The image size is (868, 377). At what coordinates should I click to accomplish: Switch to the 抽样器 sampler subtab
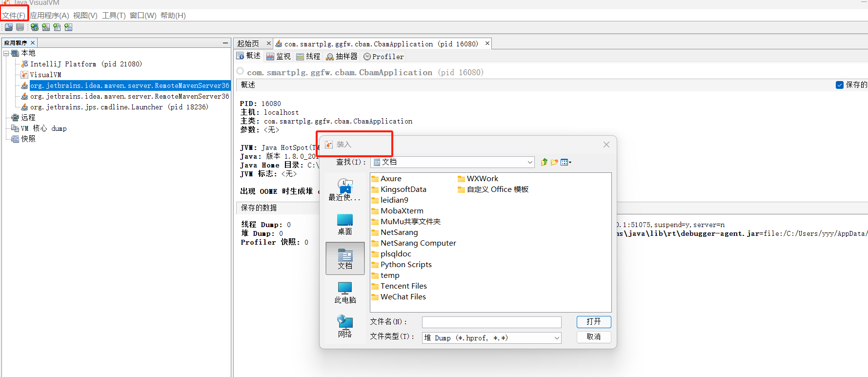[x=342, y=57]
